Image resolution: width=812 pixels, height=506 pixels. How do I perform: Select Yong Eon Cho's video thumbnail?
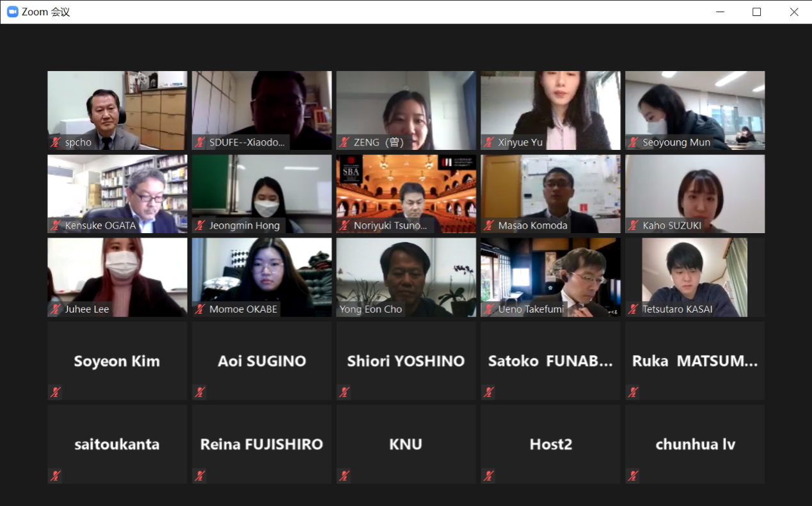click(406, 277)
